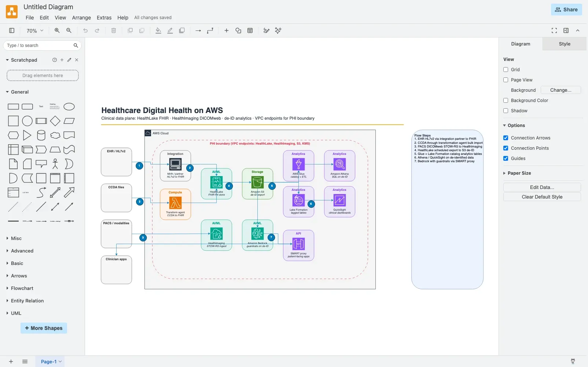Add a new page with plus
Image resolution: width=588 pixels, height=367 pixels.
pyautogui.click(x=11, y=361)
